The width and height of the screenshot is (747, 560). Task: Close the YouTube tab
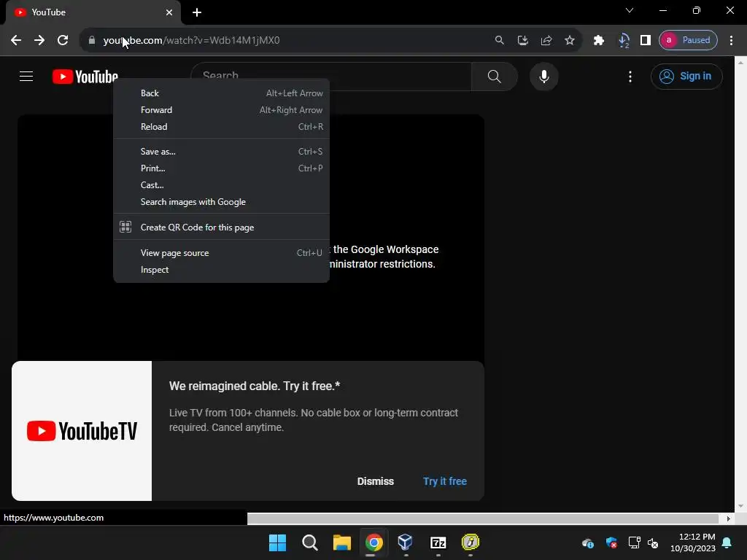tap(169, 12)
